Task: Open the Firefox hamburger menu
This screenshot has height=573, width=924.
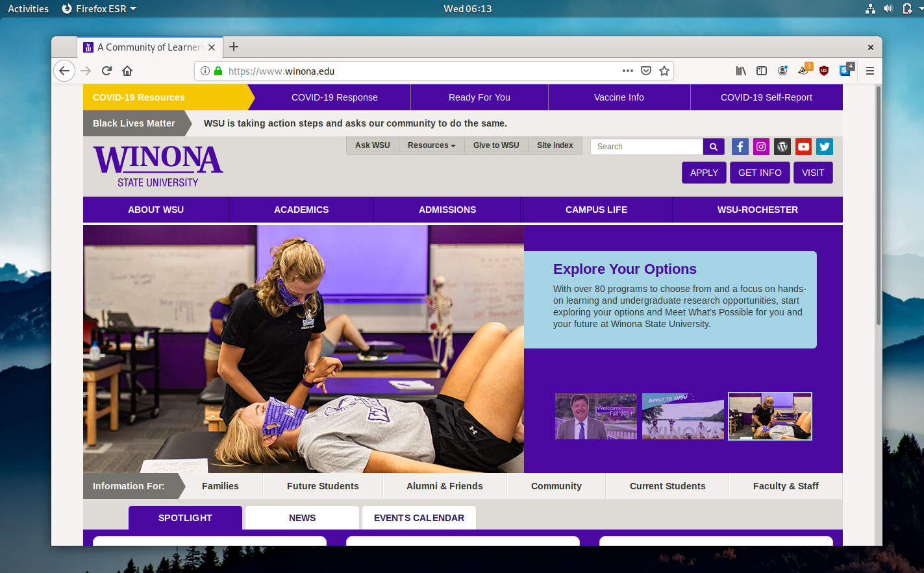Action: tap(870, 71)
